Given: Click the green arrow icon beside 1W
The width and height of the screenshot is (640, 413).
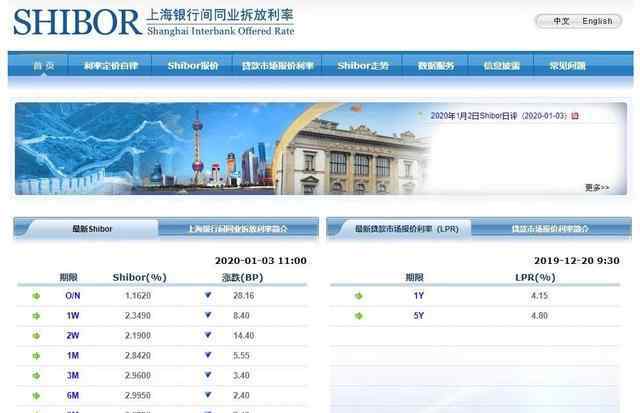Looking at the screenshot, I should coord(36,316).
